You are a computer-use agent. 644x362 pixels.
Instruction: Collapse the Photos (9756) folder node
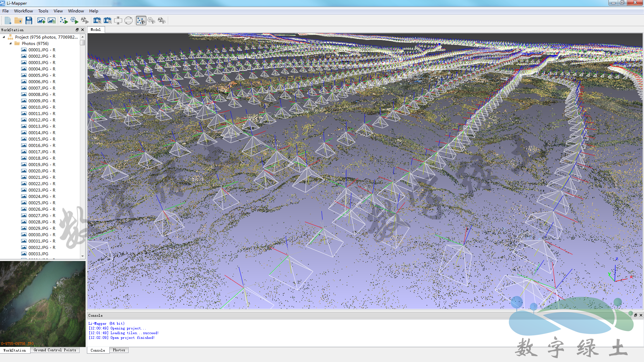10,43
